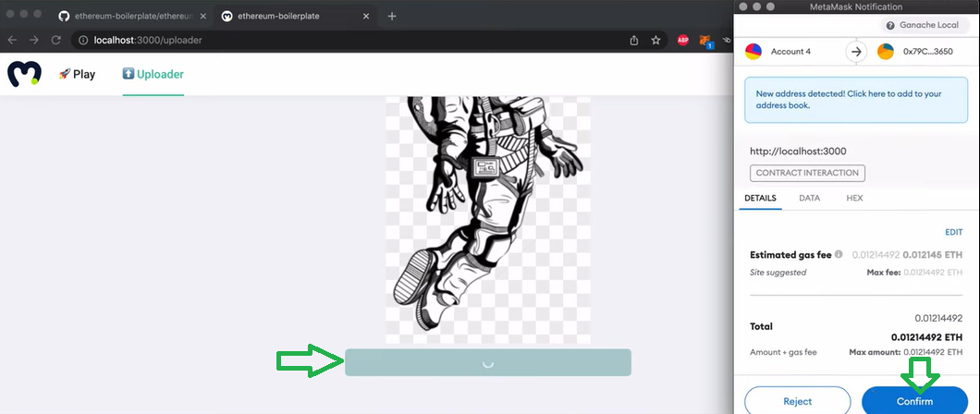Confirm the MetaMask transaction
Image resolution: width=980 pixels, height=414 pixels.
[915, 400]
